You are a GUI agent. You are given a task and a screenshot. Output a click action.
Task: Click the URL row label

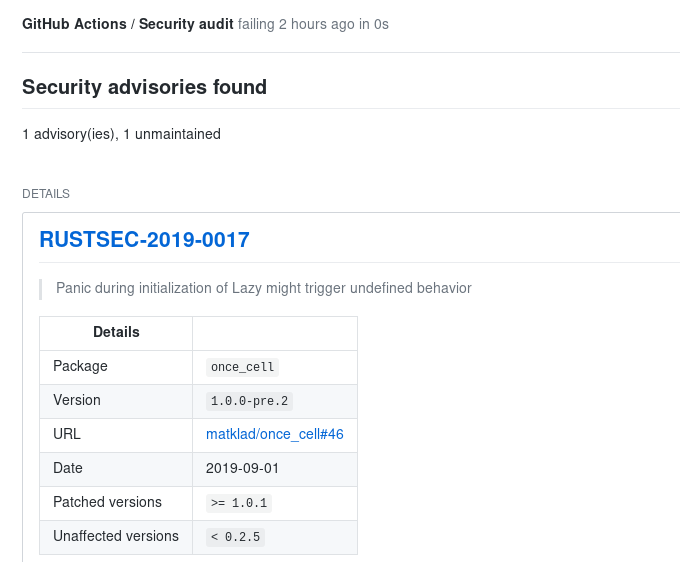[x=67, y=434]
